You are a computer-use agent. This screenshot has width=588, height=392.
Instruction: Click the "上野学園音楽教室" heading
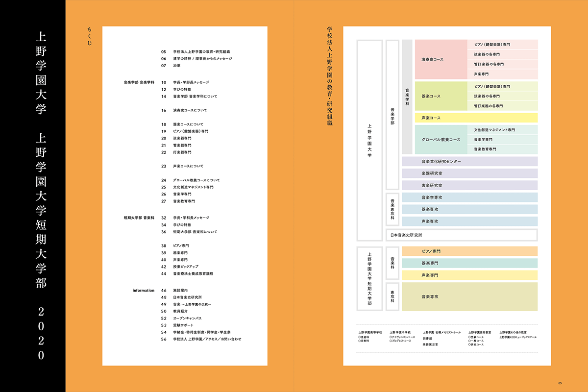480,332
